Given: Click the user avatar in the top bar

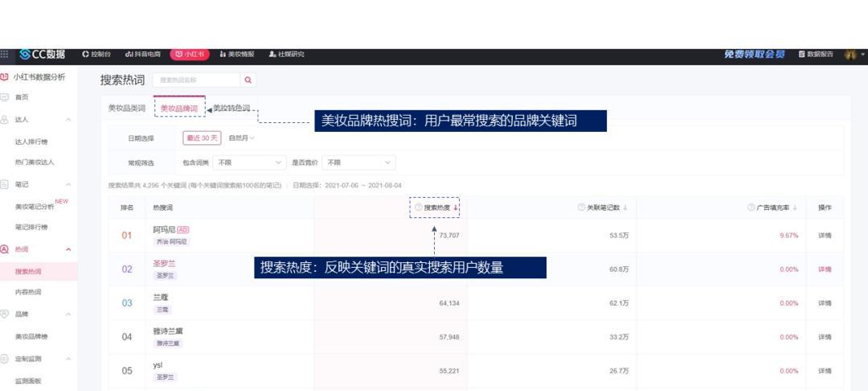Looking at the screenshot, I should click(x=850, y=54).
